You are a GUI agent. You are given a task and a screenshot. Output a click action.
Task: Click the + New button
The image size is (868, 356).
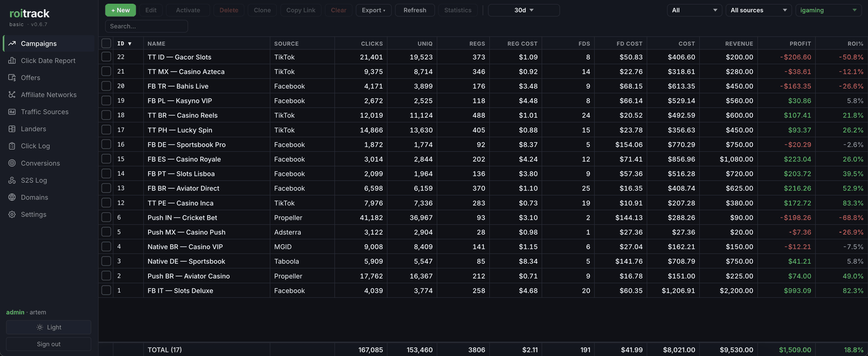(x=120, y=10)
